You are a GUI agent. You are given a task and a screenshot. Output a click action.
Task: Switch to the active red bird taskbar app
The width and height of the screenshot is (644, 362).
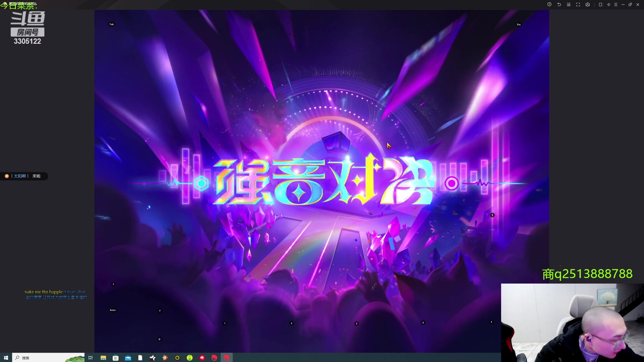tap(227, 358)
